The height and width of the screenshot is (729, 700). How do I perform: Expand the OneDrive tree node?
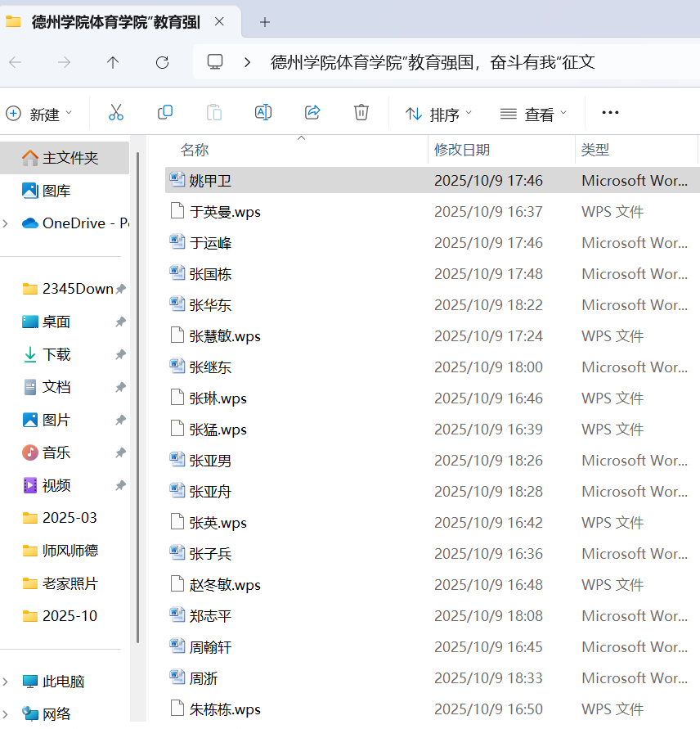pyautogui.click(x=7, y=223)
